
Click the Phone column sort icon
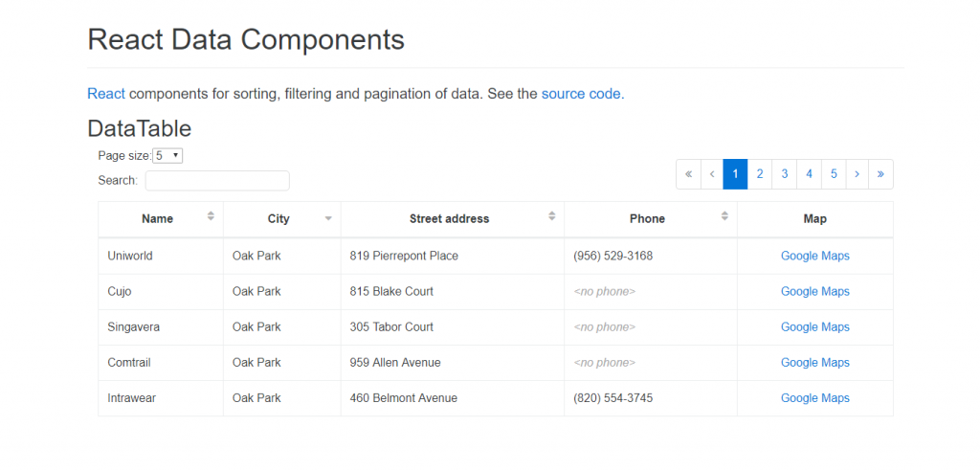pos(724,215)
